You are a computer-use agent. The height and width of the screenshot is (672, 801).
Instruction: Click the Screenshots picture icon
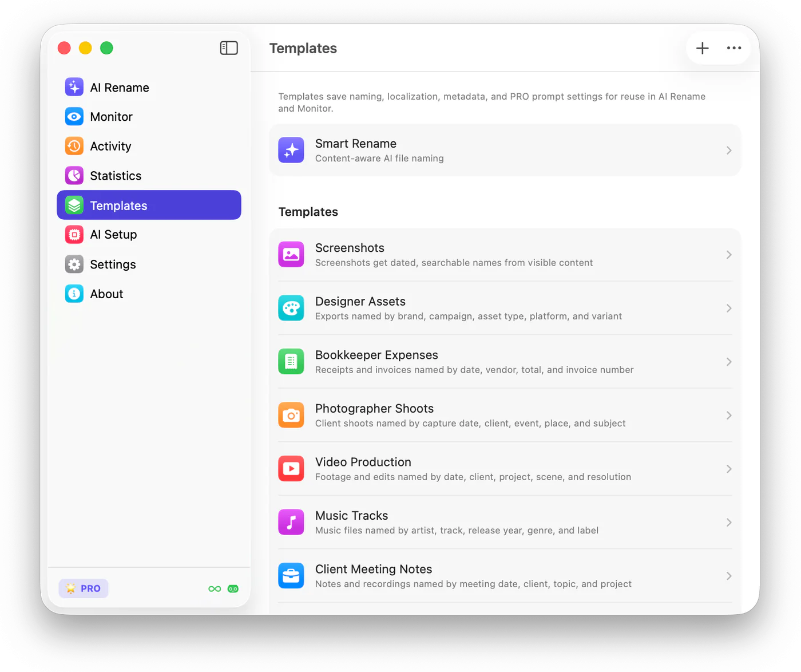291,254
